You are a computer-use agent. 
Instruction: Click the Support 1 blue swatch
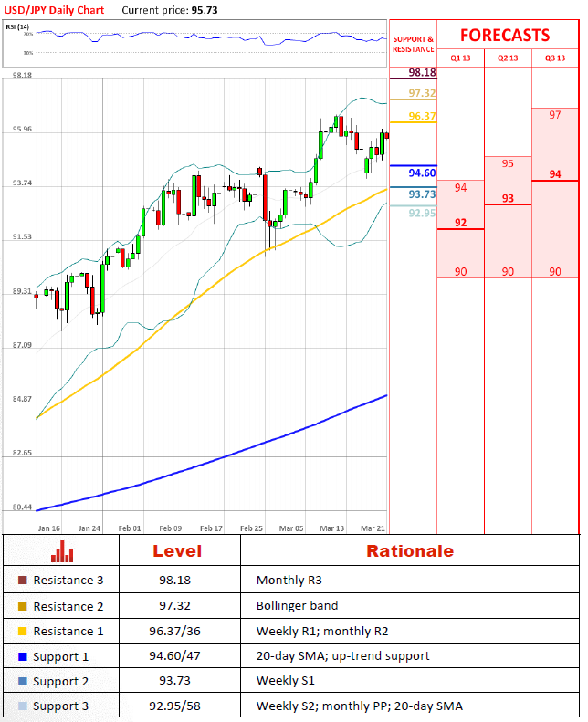tap(23, 656)
